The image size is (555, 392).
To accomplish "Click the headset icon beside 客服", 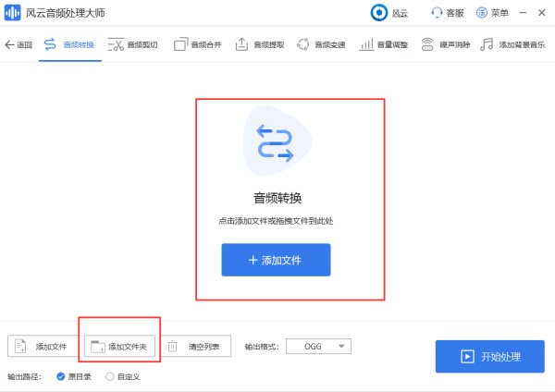I will pyautogui.click(x=437, y=13).
